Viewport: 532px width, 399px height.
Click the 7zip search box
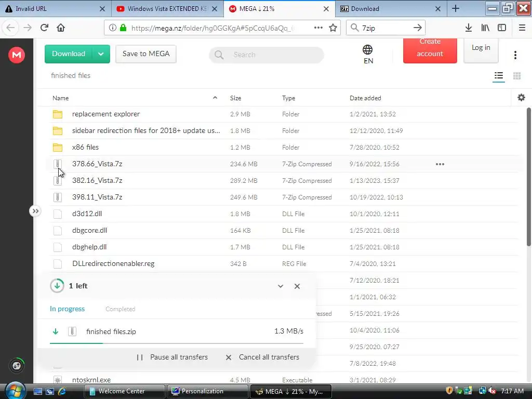coord(385,28)
